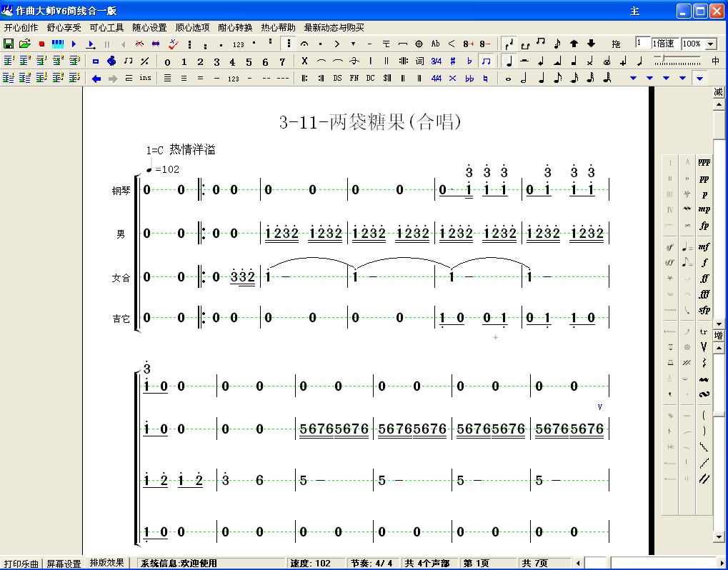Open the 热心帮助 menu
This screenshot has width=728, height=570.
[278, 27]
